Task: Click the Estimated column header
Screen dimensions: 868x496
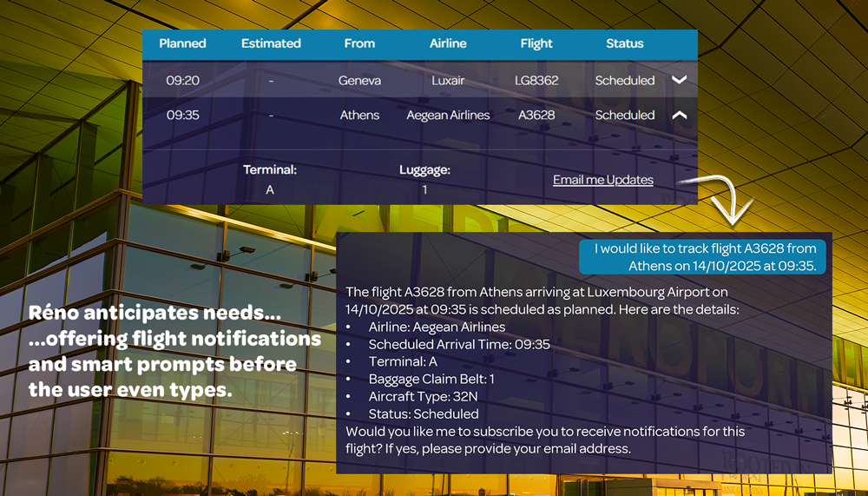Action: click(271, 43)
